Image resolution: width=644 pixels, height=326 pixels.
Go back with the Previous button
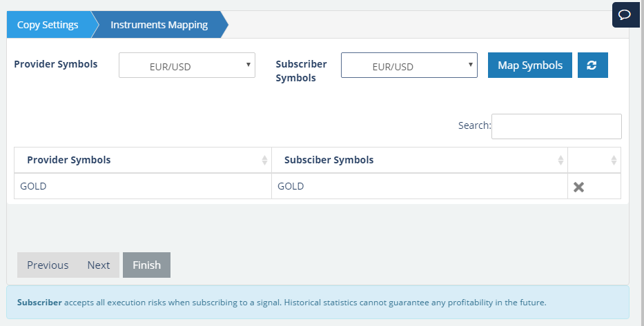click(48, 265)
